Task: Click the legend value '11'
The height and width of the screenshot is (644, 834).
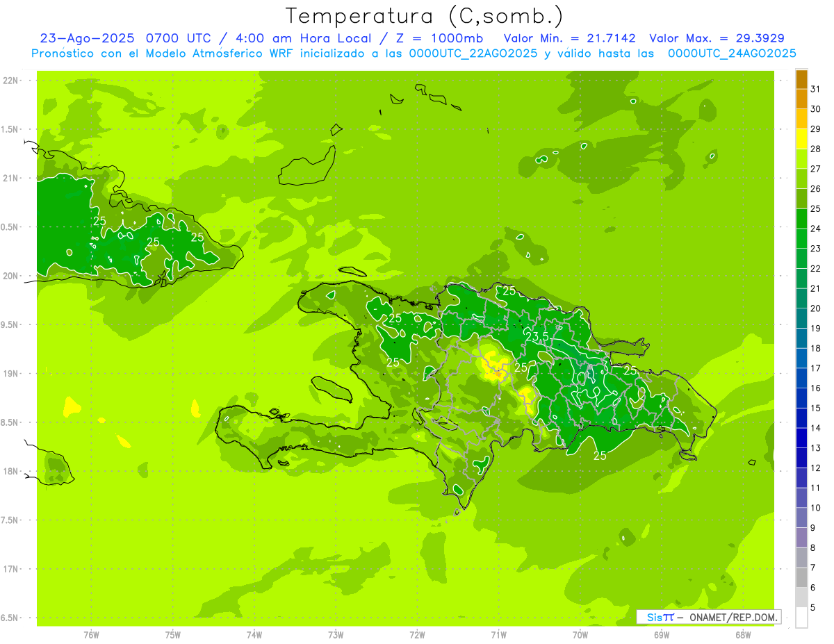Action: [x=815, y=488]
